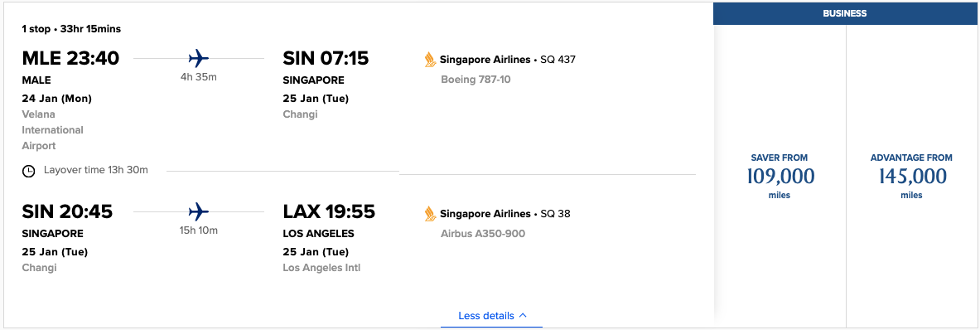Image resolution: width=980 pixels, height=330 pixels.
Task: Click Singapore Airlines logo beside SQ 38
Action: (x=429, y=214)
